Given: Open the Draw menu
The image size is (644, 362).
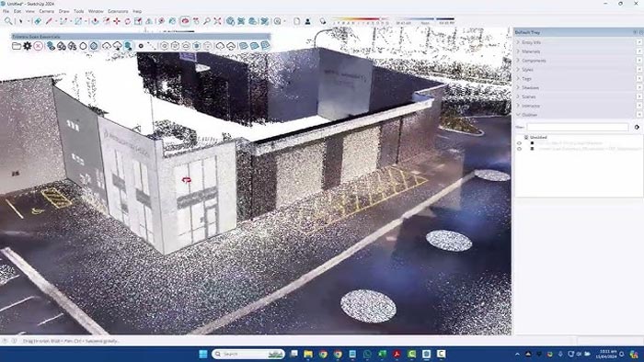Looking at the screenshot, I should pyautogui.click(x=64, y=11).
